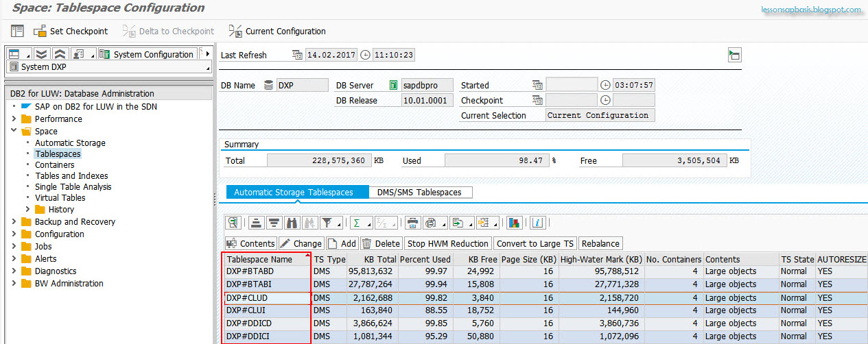Click the Change button with pencil
This screenshot has width=868, height=344.
tap(301, 243)
